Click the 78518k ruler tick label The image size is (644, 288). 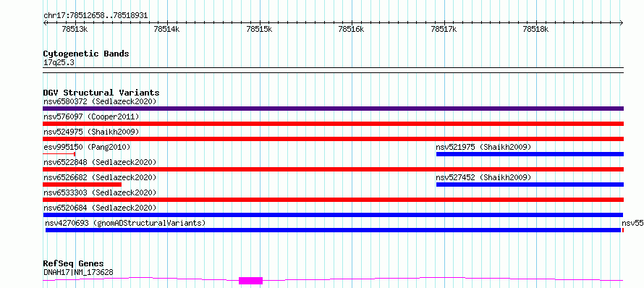(x=535, y=29)
